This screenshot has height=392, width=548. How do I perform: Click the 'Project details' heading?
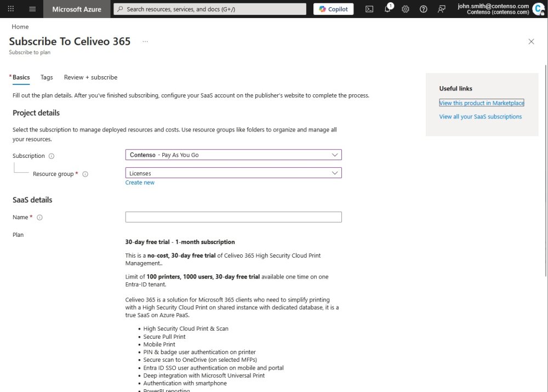tap(36, 113)
